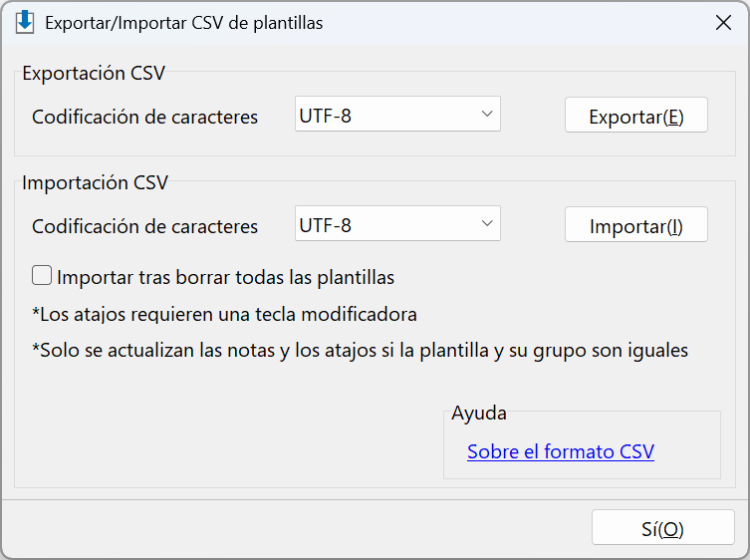This screenshot has width=750, height=560.
Task: Click the Ayuda group heading
Action: 479,413
